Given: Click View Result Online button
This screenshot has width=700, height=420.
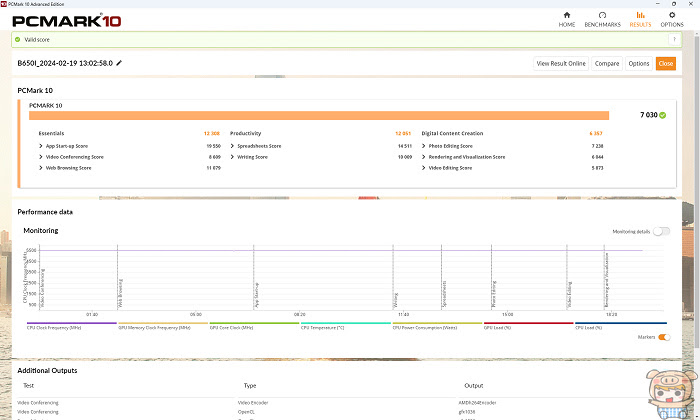Looking at the screenshot, I should point(561,63).
